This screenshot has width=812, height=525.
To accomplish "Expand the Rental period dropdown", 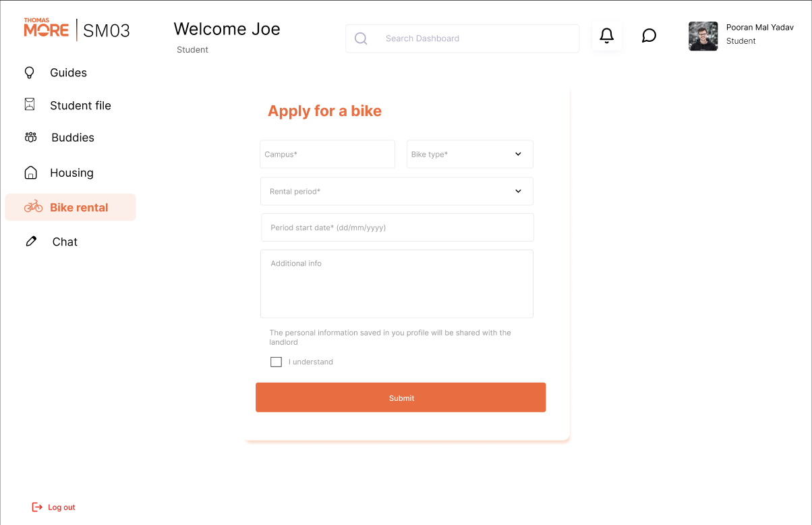I will [397, 191].
